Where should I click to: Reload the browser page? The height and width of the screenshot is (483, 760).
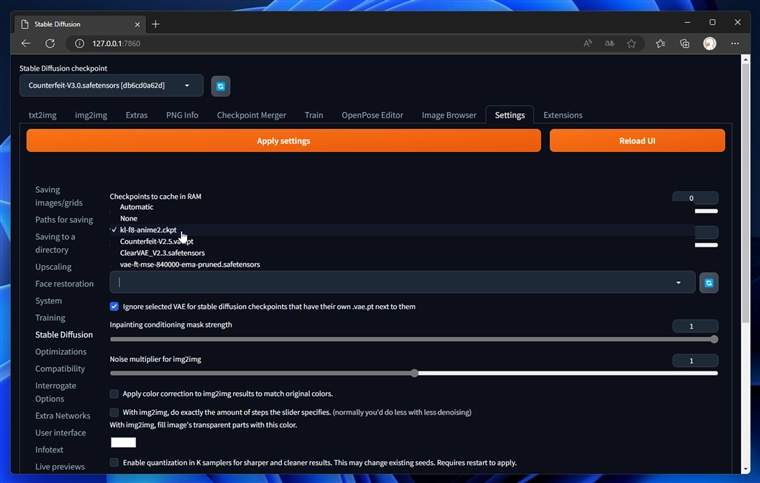50,44
